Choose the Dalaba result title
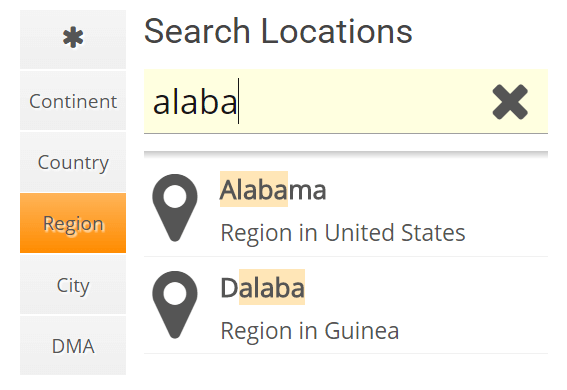Image resolution: width=567 pixels, height=390 pixels. [263, 288]
